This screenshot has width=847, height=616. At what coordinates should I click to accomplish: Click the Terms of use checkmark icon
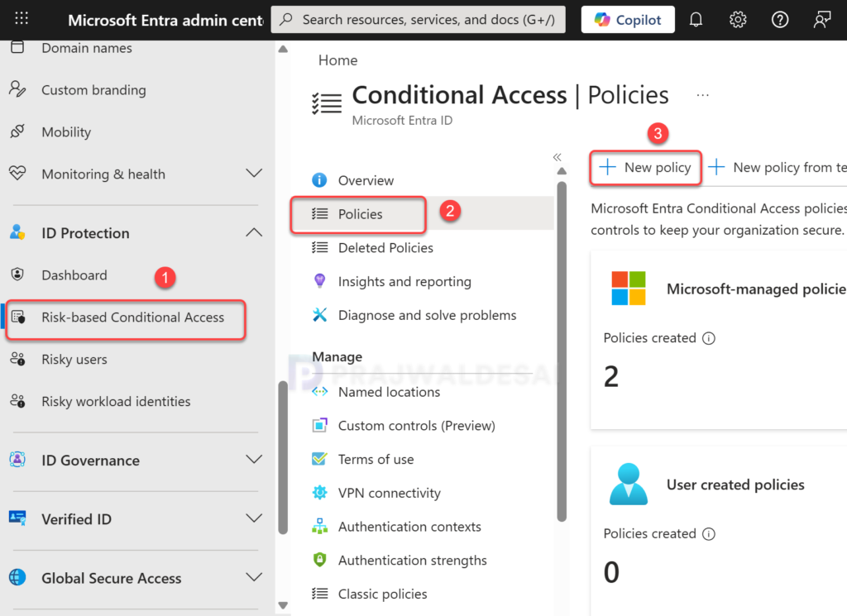point(319,458)
